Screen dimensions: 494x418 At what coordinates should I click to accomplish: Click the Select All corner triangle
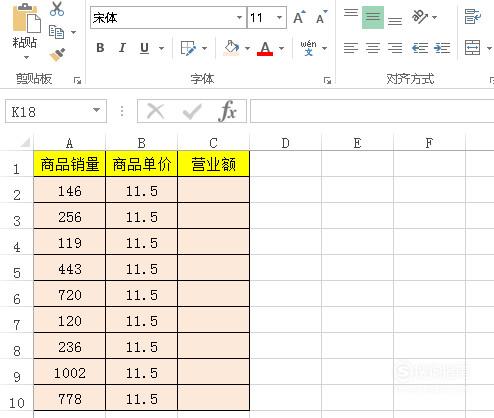(x=25, y=143)
